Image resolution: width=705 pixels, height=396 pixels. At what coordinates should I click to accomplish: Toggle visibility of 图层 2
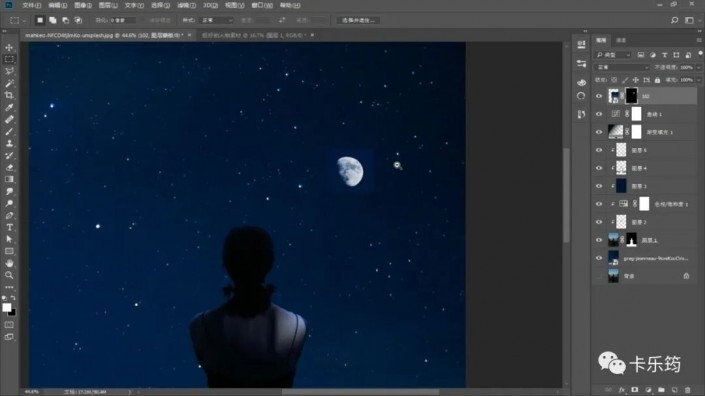(x=599, y=222)
